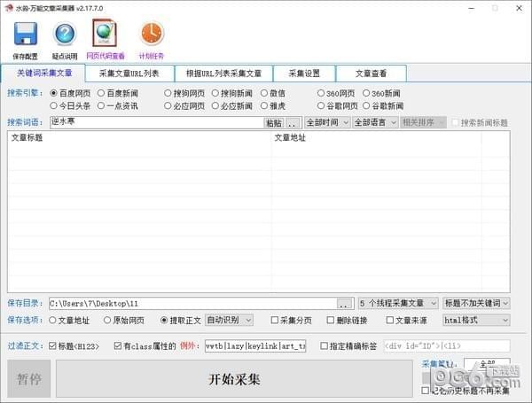
Task: Open the 自动识别 dropdown
Action: pos(229,320)
